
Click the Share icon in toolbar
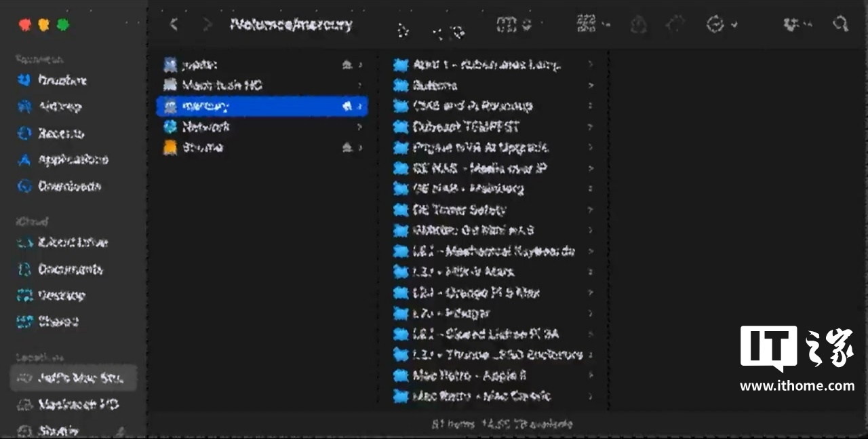coord(639,25)
